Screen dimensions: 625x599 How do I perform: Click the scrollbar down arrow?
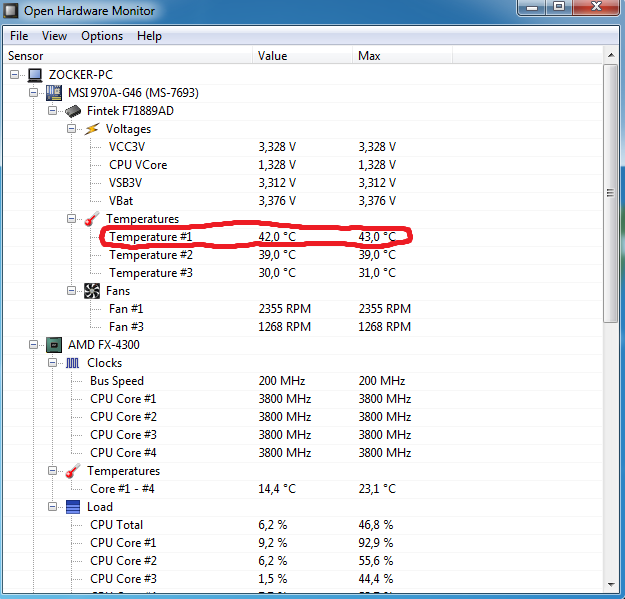611,585
